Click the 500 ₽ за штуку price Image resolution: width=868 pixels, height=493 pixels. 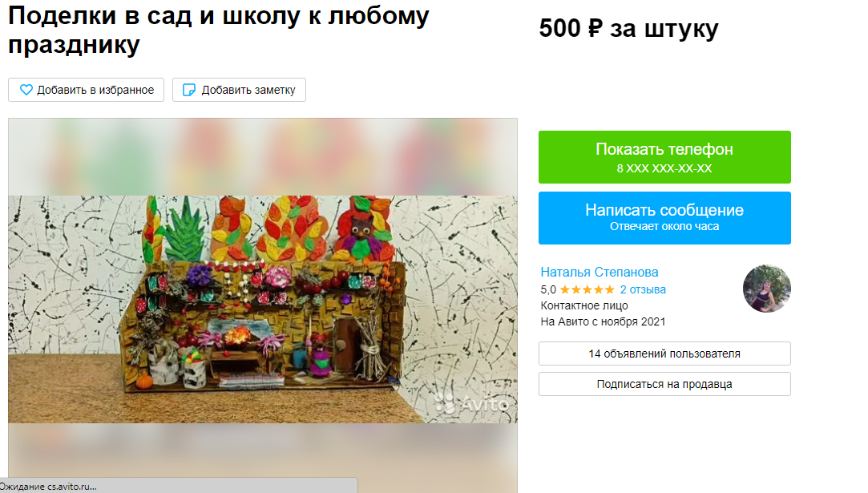click(629, 28)
